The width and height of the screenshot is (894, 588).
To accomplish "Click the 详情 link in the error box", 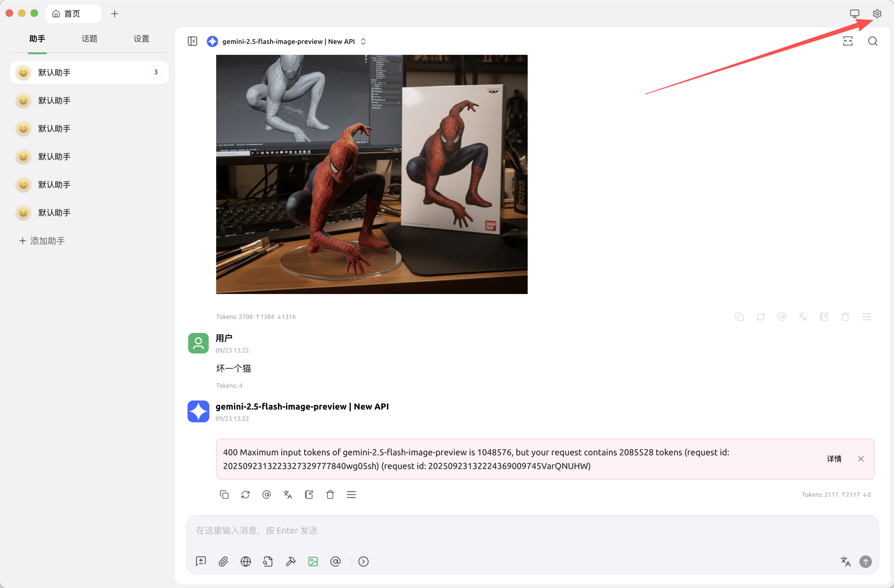I will coord(834,459).
